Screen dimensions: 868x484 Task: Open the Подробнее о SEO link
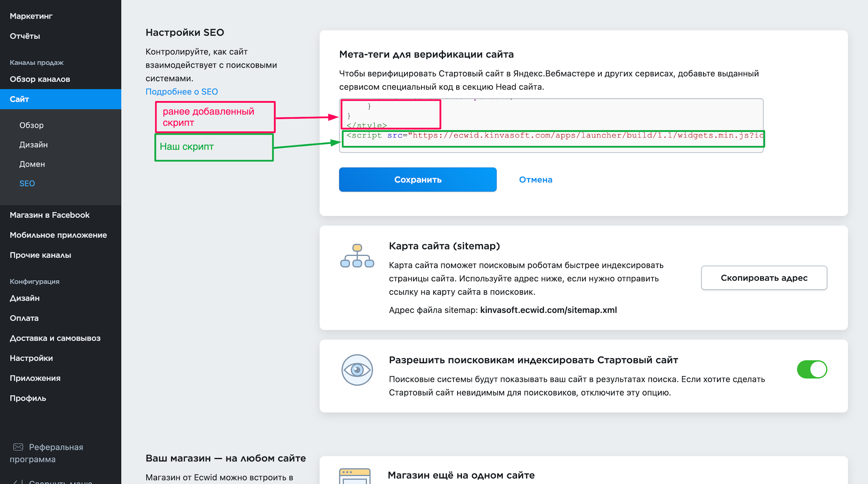pyautogui.click(x=182, y=92)
